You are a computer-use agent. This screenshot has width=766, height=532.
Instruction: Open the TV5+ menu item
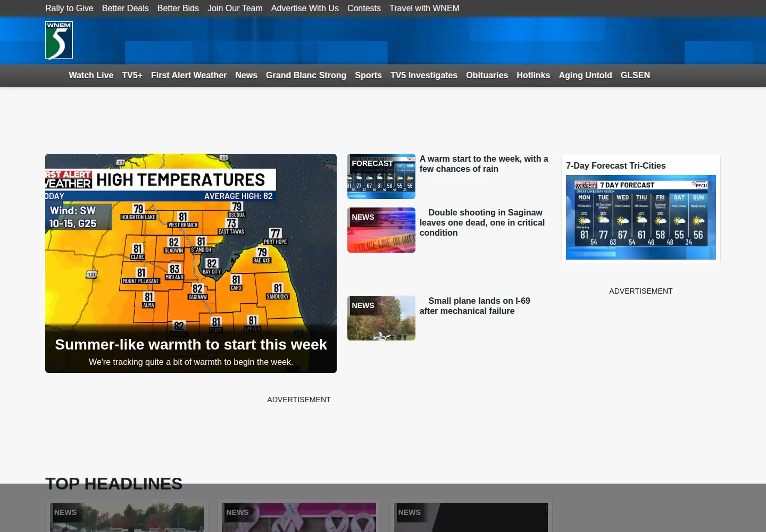[x=132, y=76]
